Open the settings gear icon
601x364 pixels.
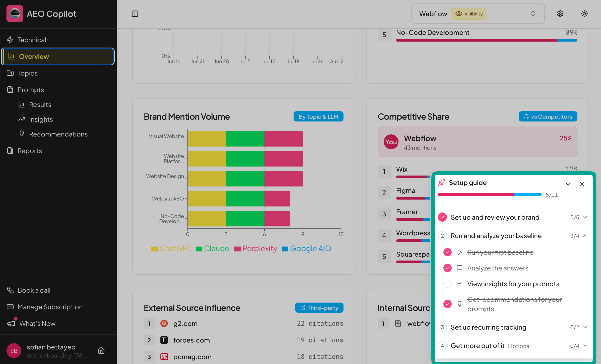point(560,14)
